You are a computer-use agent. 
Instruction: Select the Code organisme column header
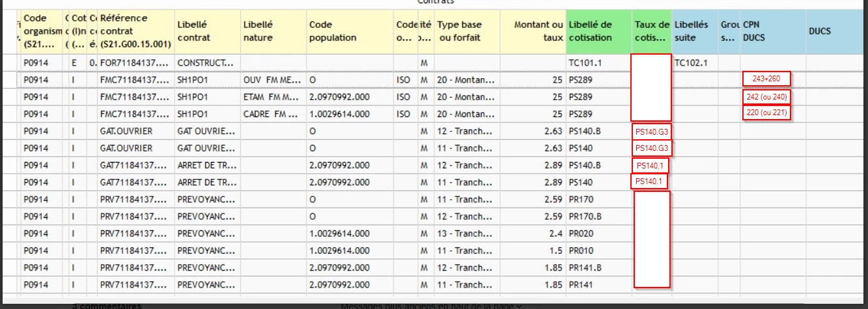[x=42, y=32]
